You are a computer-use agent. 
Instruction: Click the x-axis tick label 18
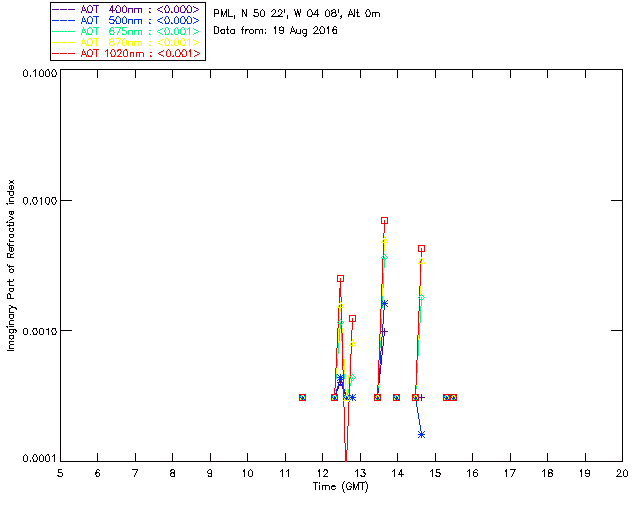click(548, 473)
